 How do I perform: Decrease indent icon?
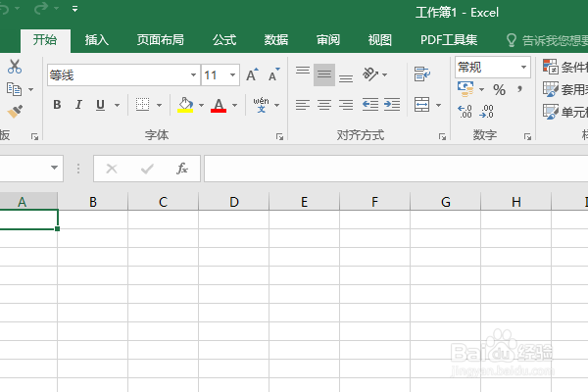pyautogui.click(x=370, y=105)
